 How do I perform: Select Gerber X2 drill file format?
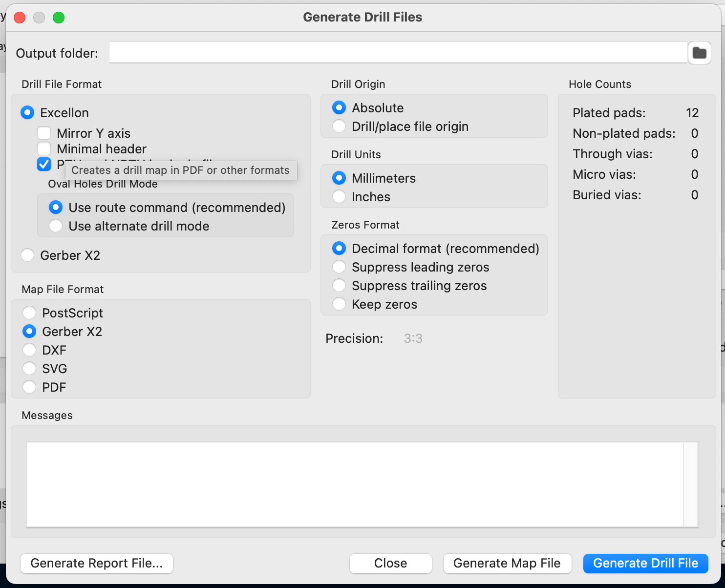pos(28,255)
